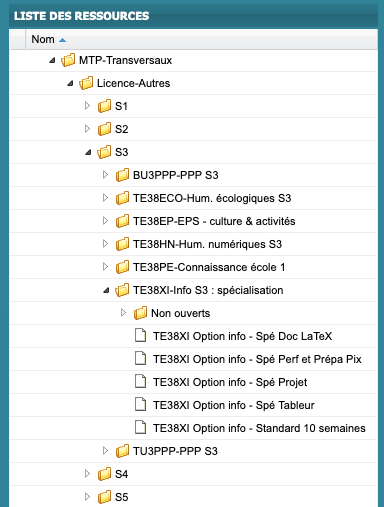The height and width of the screenshot is (507, 384).
Task: Expand the S2 folder
Action: pos(87,129)
